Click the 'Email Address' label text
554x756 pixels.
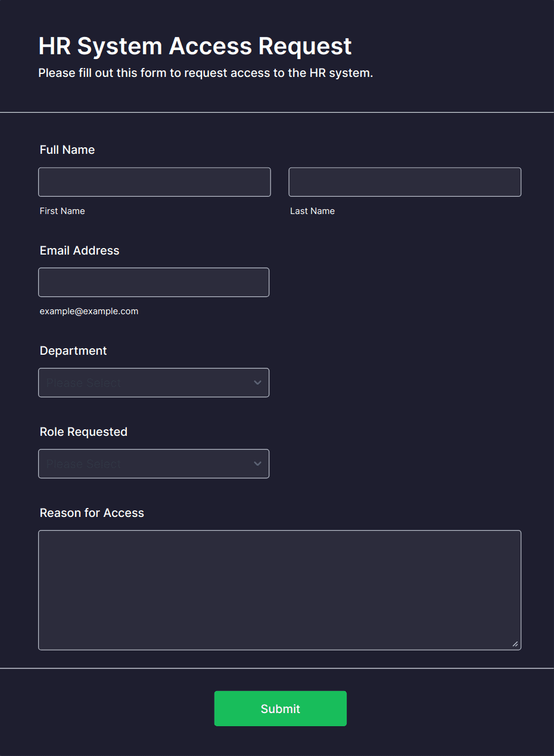pos(79,250)
